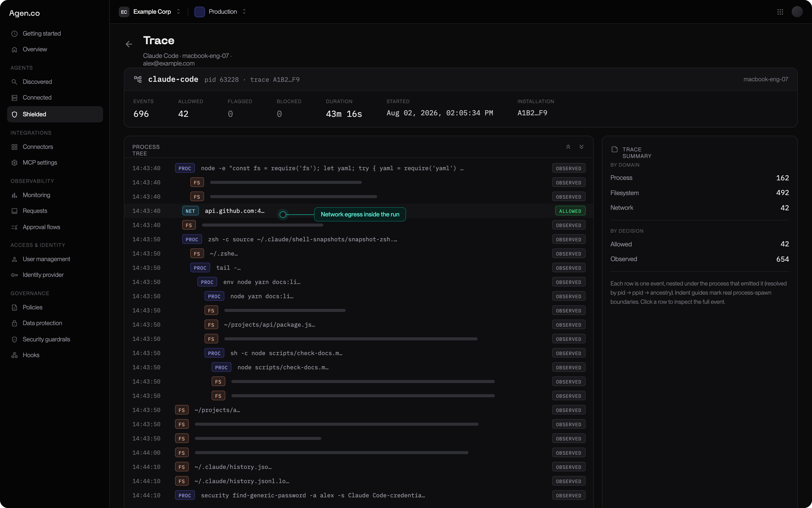This screenshot has width=812, height=508.
Task: Click the Network domain row
Action: click(x=700, y=208)
